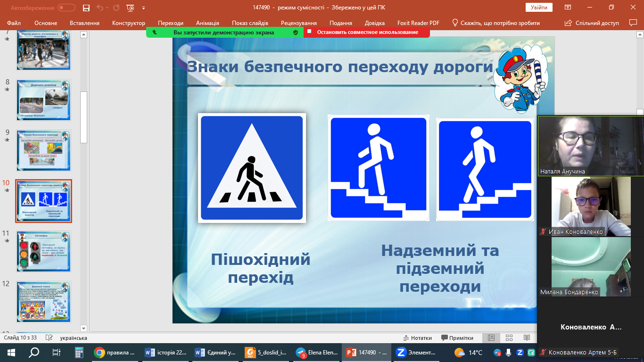Switch to Reading view icon
The image size is (644, 362).
(527, 338)
